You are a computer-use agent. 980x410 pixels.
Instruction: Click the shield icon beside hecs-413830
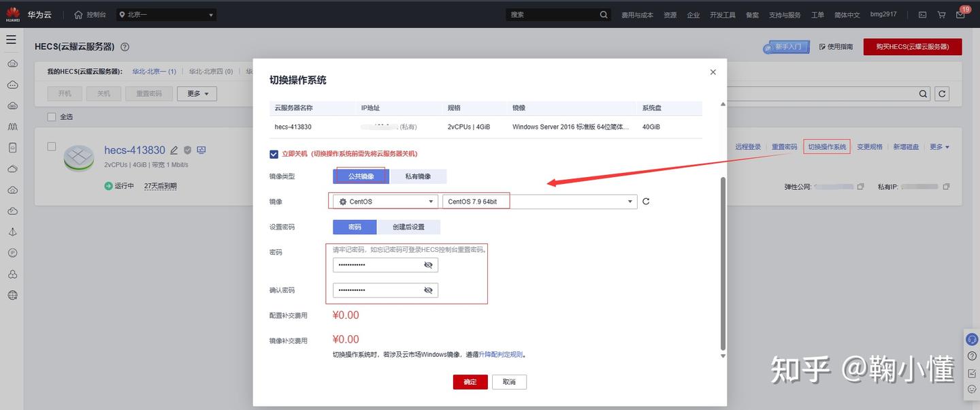[x=187, y=150]
